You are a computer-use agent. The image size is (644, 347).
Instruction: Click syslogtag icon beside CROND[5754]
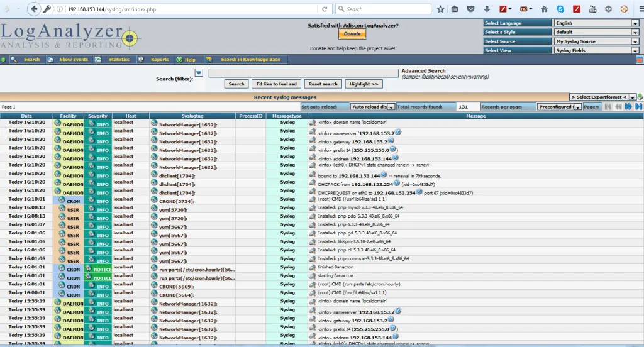click(154, 200)
